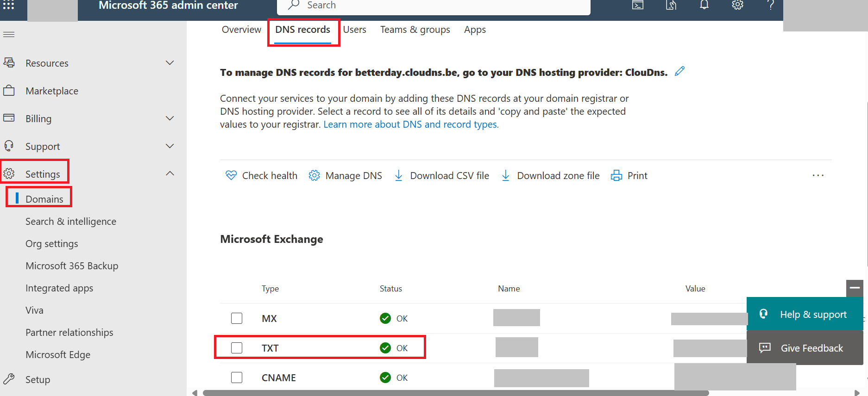
Task: Expand the Billing menu chevron
Action: (170, 118)
